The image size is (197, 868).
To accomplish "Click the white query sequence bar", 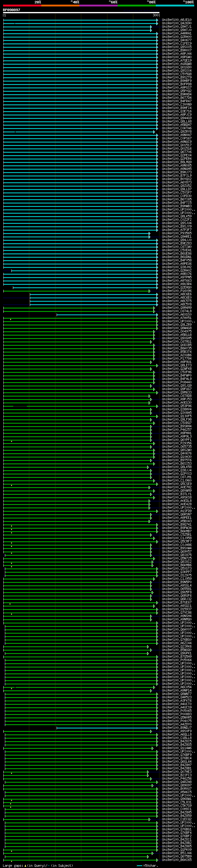I will click(x=81, y=12).
